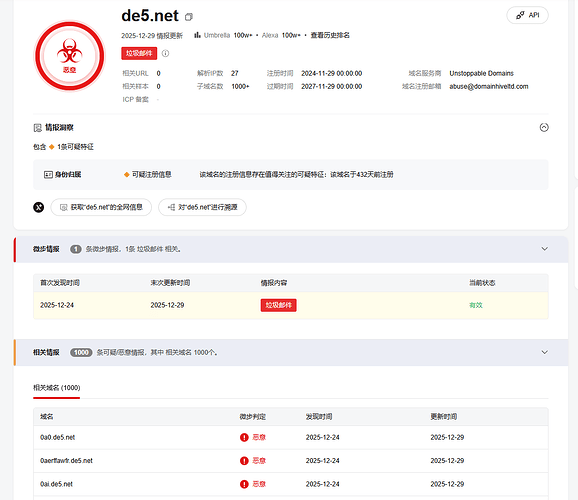Click the abuse@domainhiveltd.com email

pos(488,86)
